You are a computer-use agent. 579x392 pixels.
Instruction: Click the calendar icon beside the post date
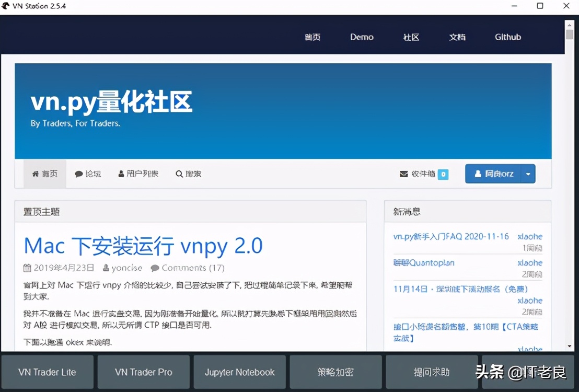point(27,268)
